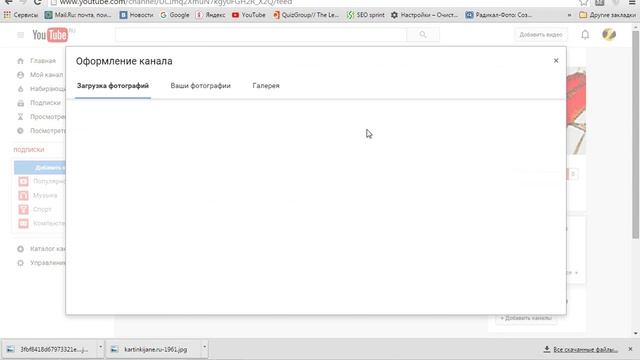Reload the page
This screenshot has height=360, width=640.
(38, 2)
